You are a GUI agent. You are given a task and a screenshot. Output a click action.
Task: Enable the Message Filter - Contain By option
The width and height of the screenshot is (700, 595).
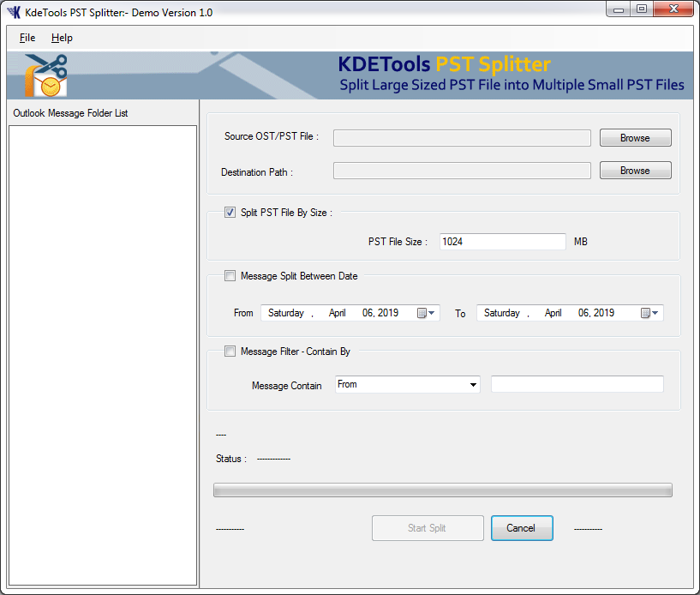coord(230,351)
